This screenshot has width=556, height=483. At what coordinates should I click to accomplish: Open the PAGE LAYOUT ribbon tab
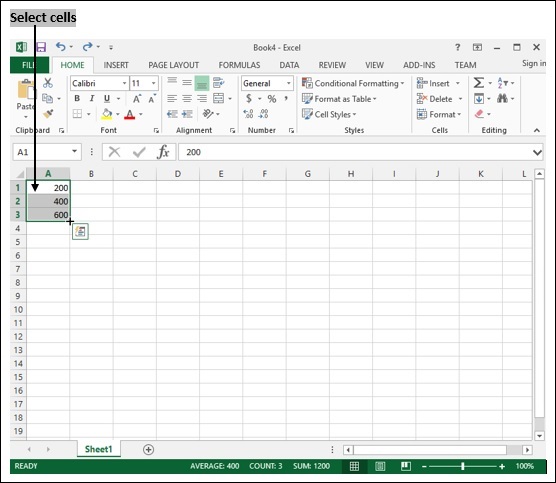[x=173, y=65]
